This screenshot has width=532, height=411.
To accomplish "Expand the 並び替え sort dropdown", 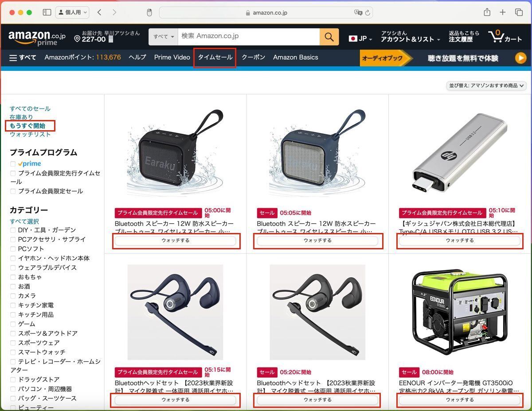I will pos(486,85).
